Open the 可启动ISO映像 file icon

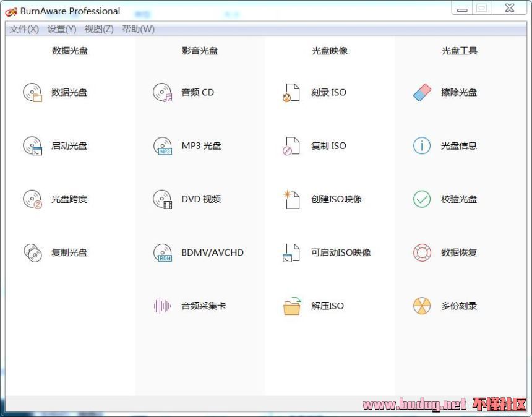click(291, 253)
